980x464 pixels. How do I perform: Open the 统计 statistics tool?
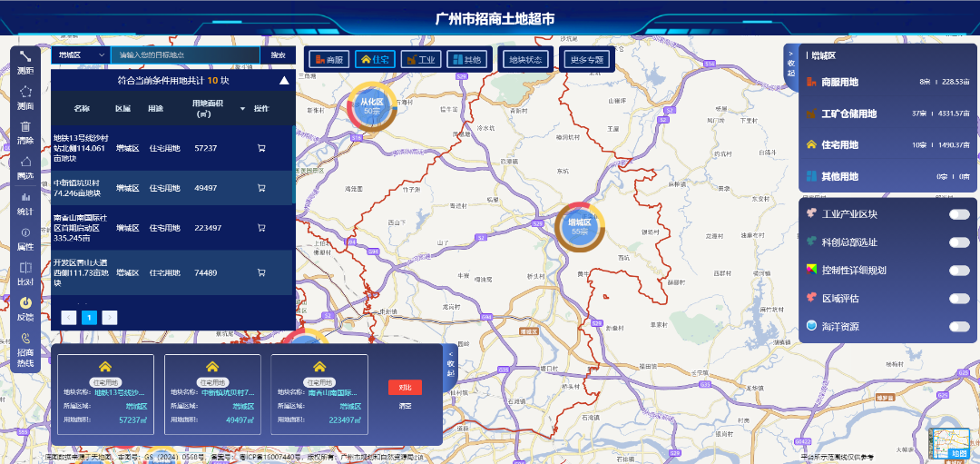click(x=25, y=202)
